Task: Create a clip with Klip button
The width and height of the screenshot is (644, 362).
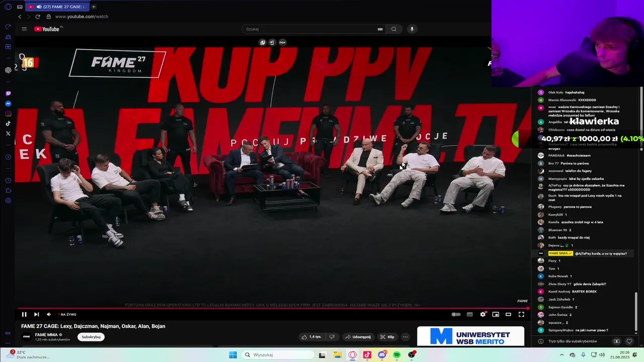Action: coord(387,337)
